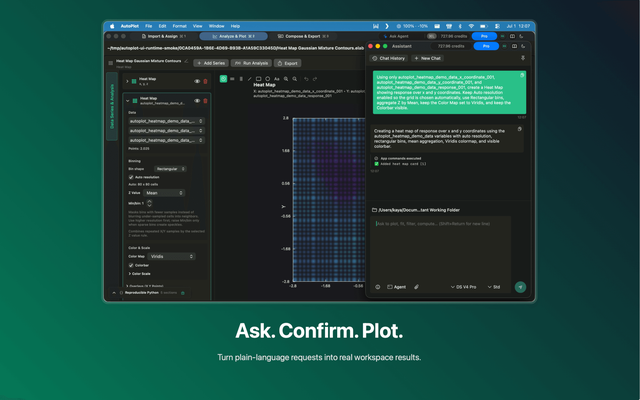This screenshot has height=400, width=640.
Task: Click the attach paperclip icon in Assistant
Action: [416, 287]
